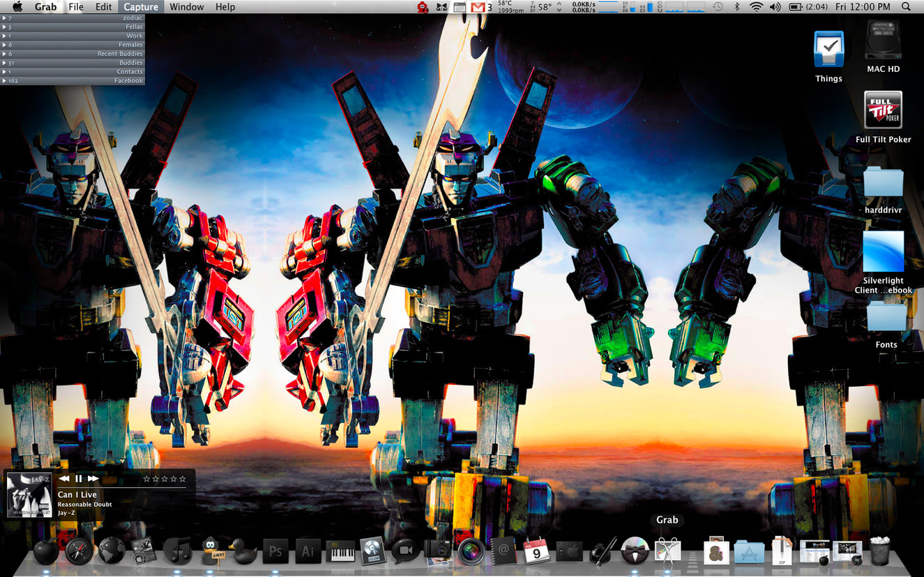Click the Gmail notifier icon in menu bar
Viewport: 924px width, 577px height.
click(x=478, y=7)
